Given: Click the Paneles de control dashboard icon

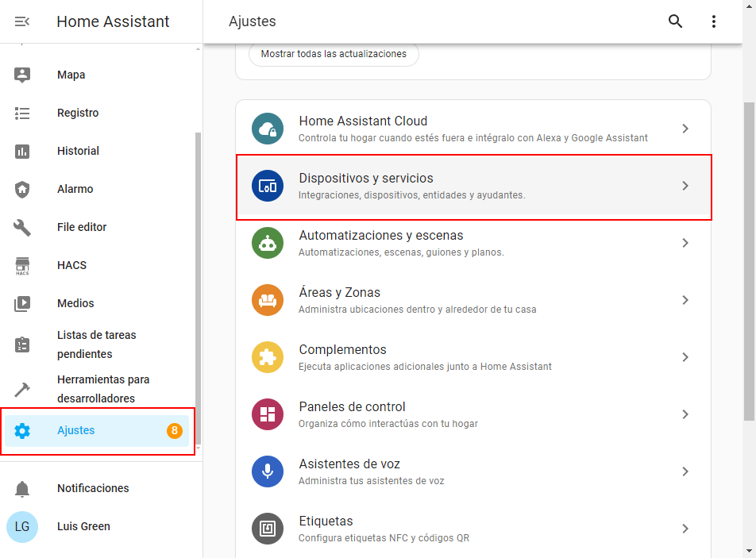Looking at the screenshot, I should (x=268, y=414).
